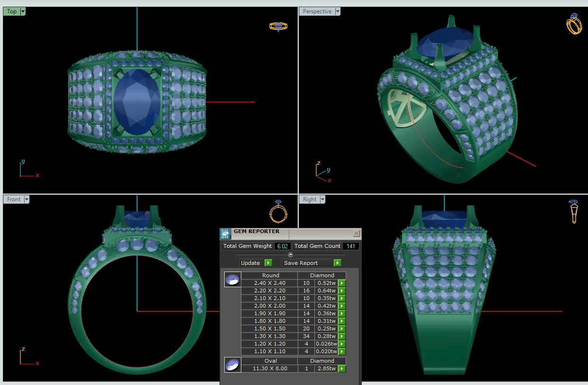Click the oval gem shape icon

tap(232, 365)
